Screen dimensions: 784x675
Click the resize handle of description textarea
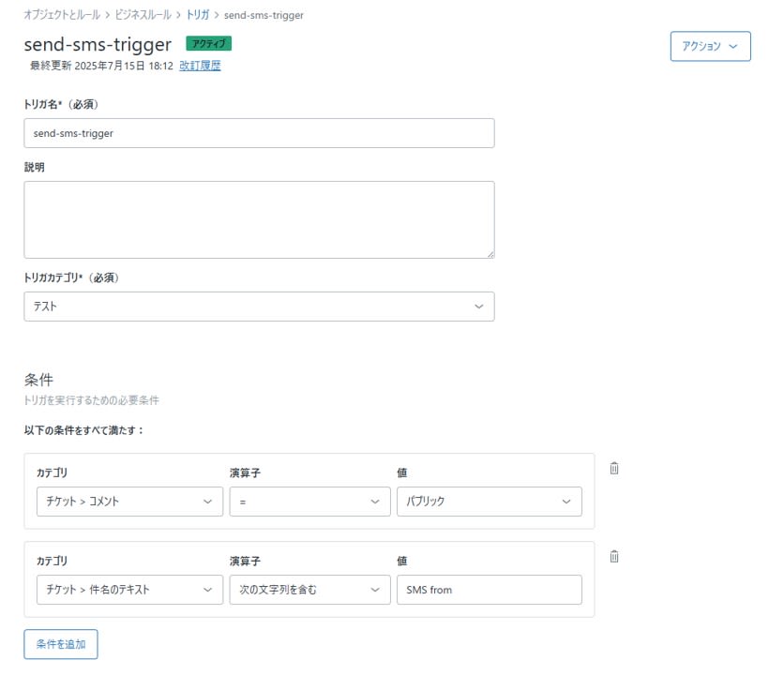click(490, 254)
